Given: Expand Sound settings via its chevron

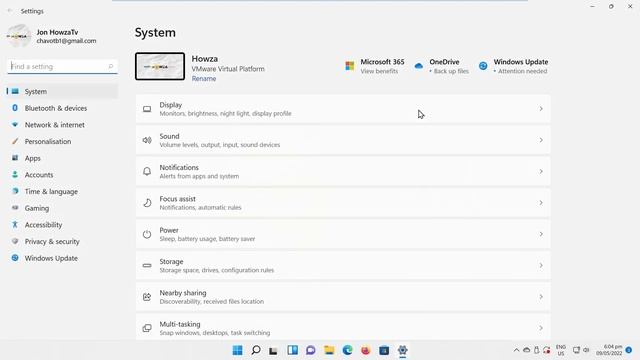Looking at the screenshot, I should [541, 140].
